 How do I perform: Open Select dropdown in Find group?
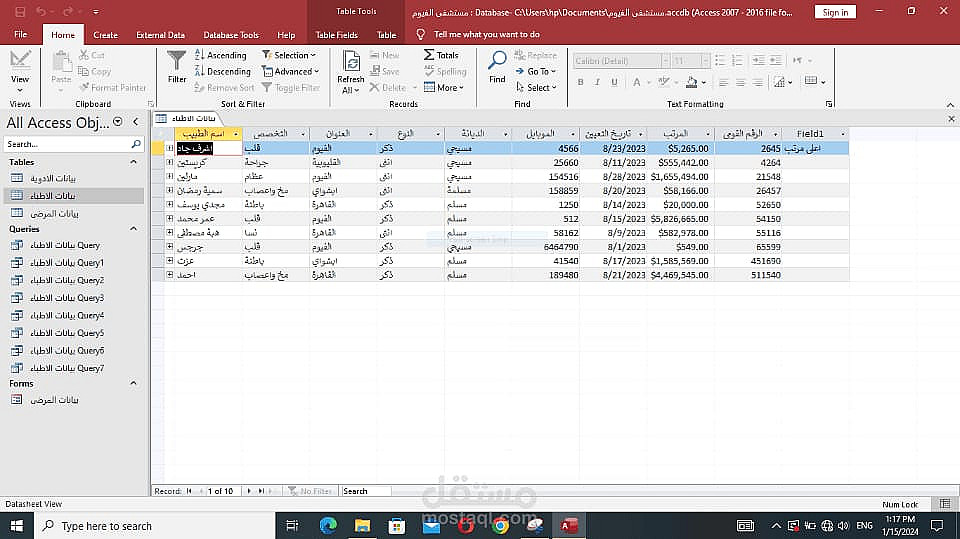[536, 88]
